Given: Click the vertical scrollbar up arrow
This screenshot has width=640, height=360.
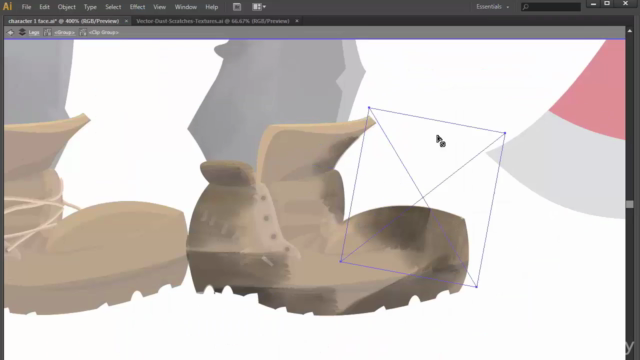Looking at the screenshot, I should pyautogui.click(x=630, y=31).
